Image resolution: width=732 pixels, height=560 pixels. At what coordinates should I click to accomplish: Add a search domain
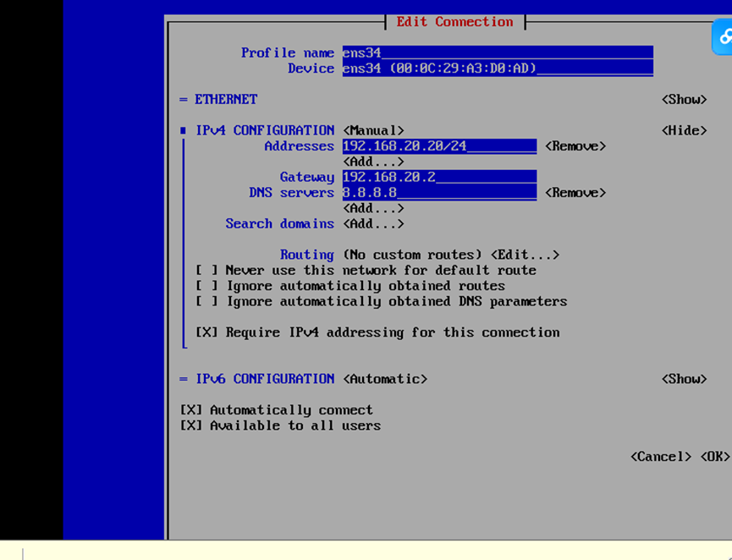coord(373,223)
